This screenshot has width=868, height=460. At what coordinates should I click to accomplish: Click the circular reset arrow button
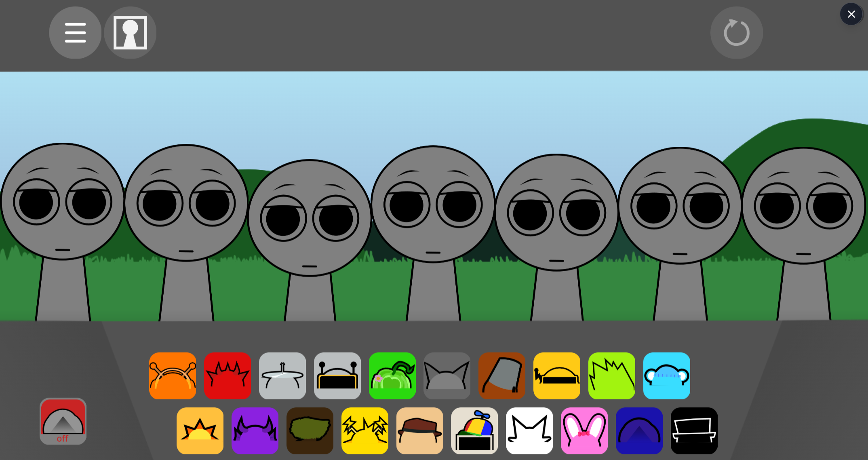(x=737, y=33)
